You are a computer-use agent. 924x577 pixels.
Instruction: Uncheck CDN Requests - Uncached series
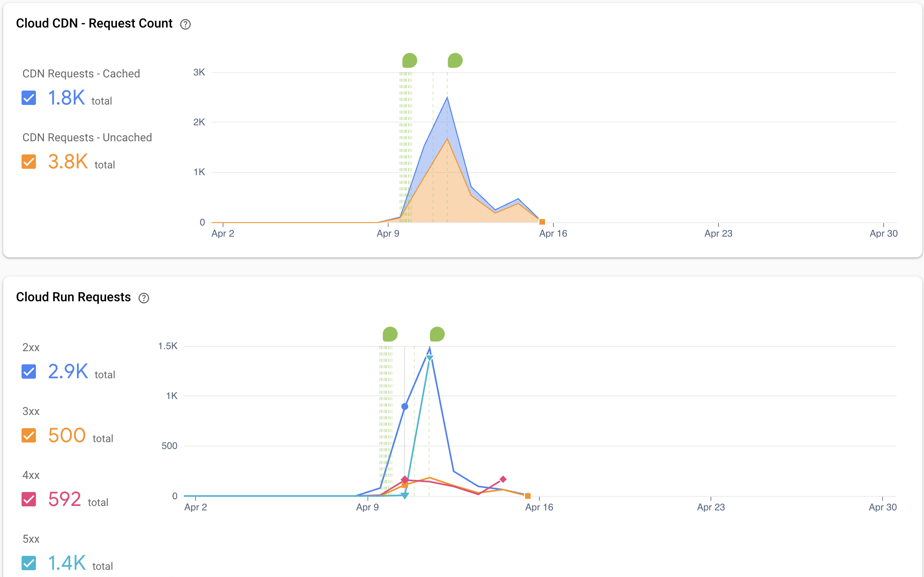[x=29, y=162]
